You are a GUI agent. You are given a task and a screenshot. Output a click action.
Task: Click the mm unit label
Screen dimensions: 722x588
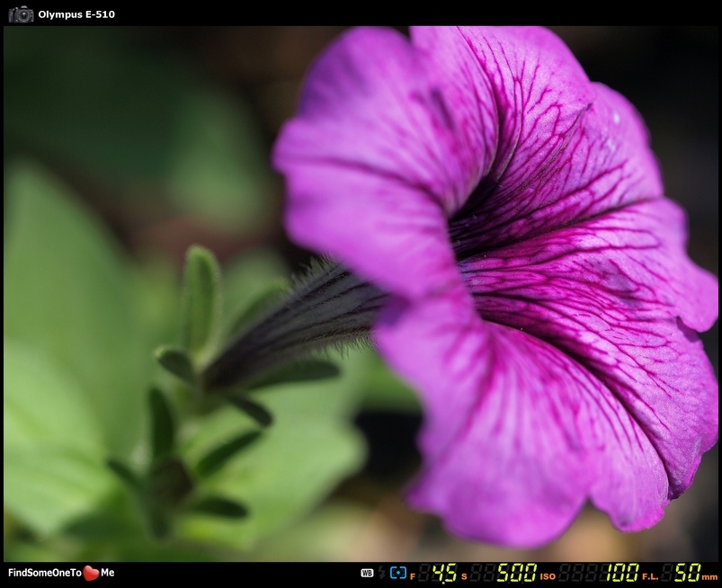(710, 576)
